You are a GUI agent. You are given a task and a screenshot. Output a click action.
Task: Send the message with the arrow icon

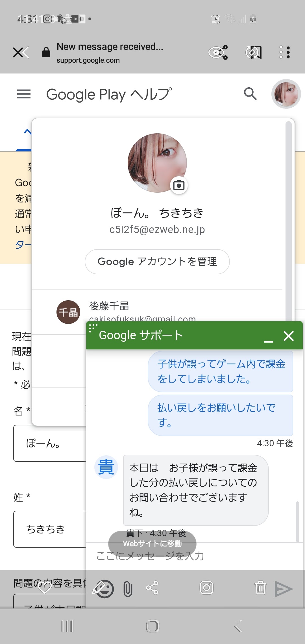coord(284,589)
